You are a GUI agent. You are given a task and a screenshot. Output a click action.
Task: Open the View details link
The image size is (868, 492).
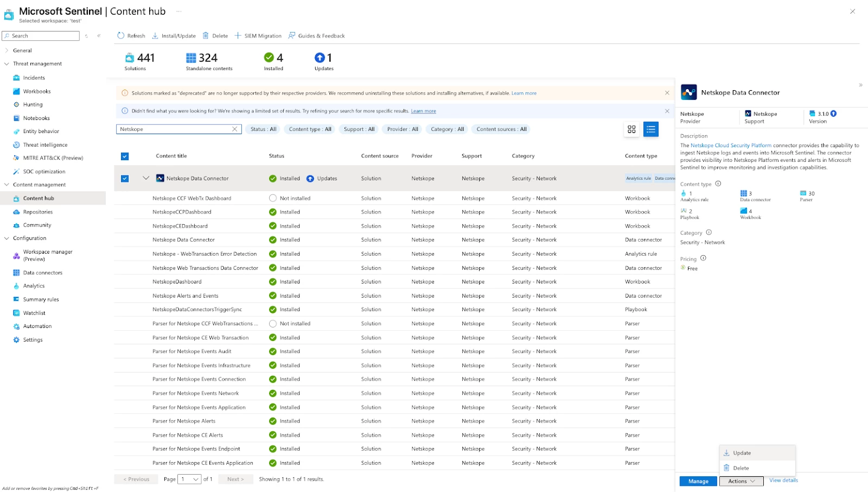[783, 481]
